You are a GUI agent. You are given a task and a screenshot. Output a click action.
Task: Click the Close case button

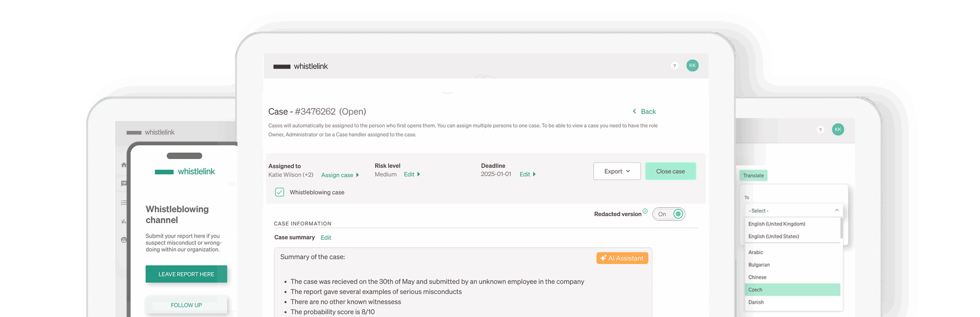[x=670, y=171]
